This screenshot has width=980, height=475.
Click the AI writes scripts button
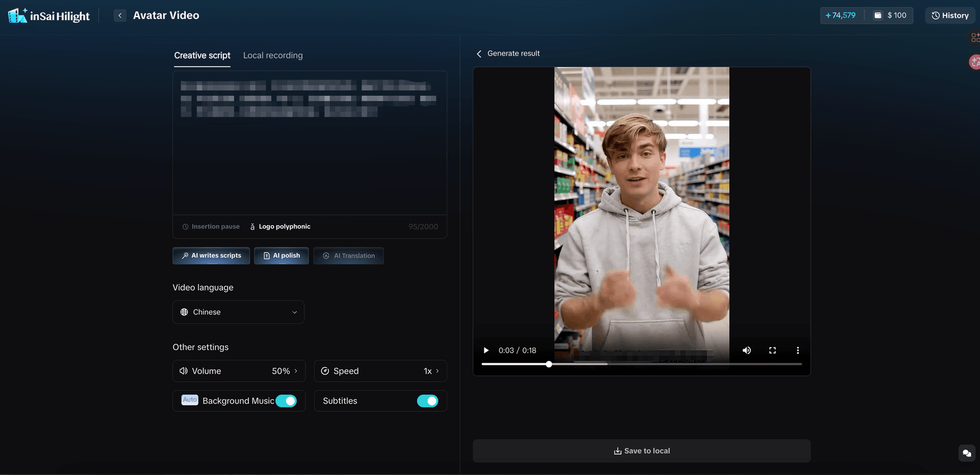(x=211, y=256)
